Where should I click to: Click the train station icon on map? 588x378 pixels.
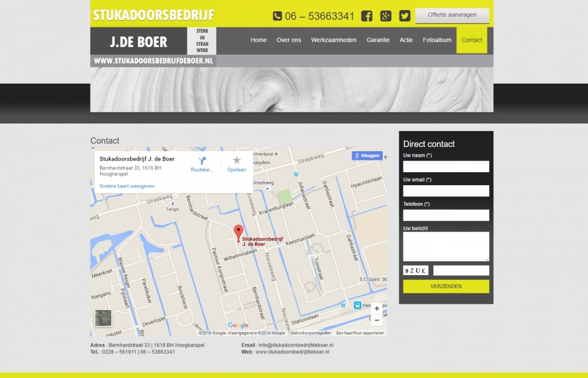tap(358, 305)
